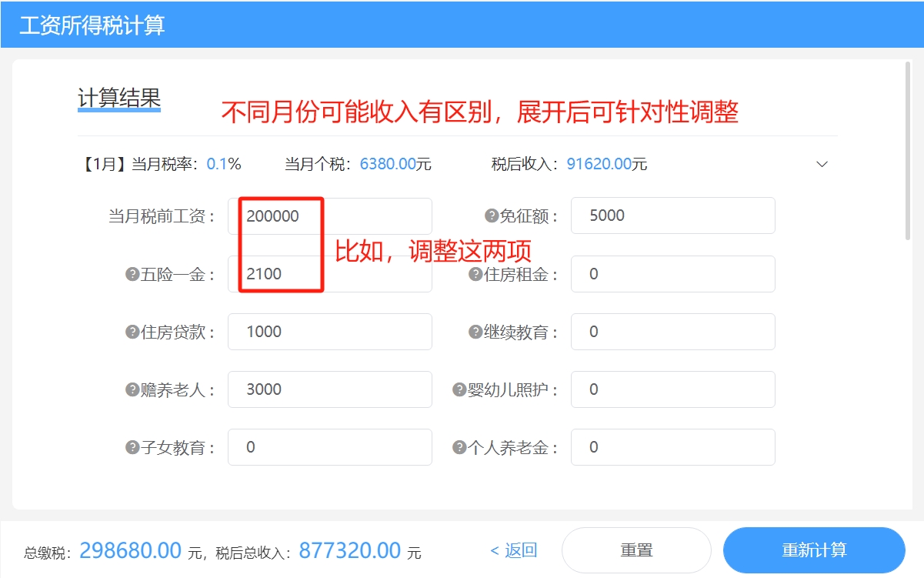Click the 住房贷款 input showing 1000

point(330,332)
